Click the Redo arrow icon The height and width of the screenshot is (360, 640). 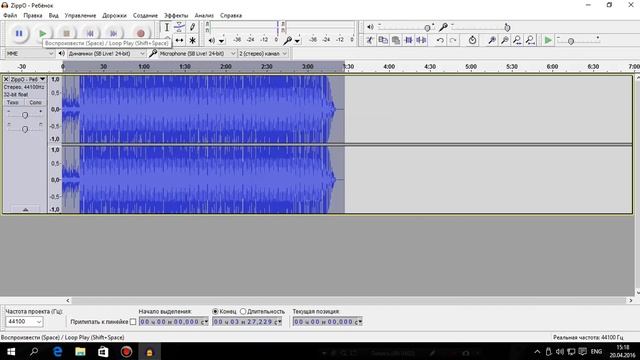click(x=453, y=40)
